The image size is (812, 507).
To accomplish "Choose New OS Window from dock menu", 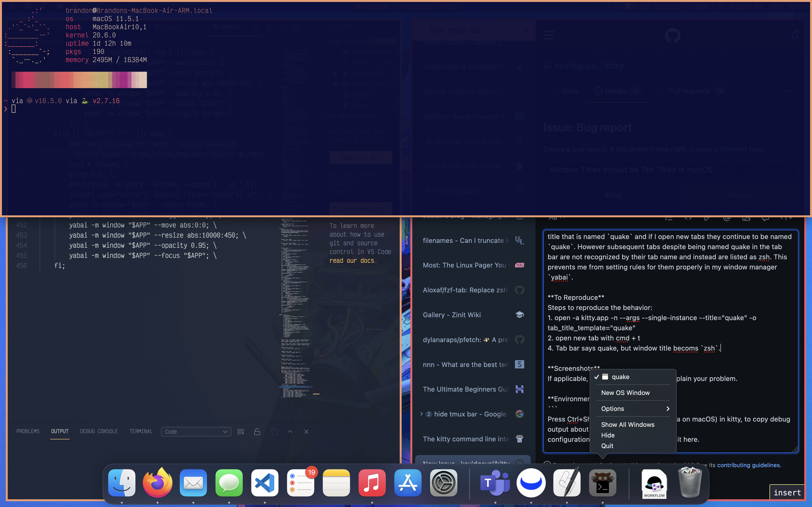I will [x=625, y=393].
